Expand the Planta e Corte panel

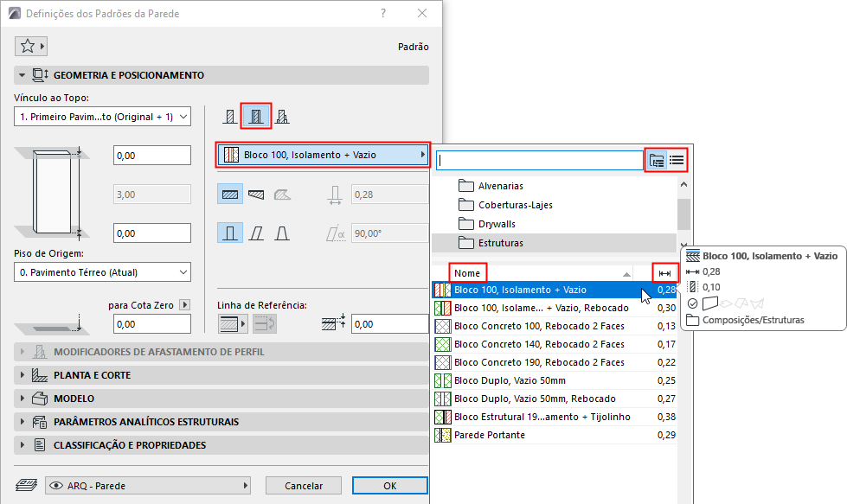(221, 375)
